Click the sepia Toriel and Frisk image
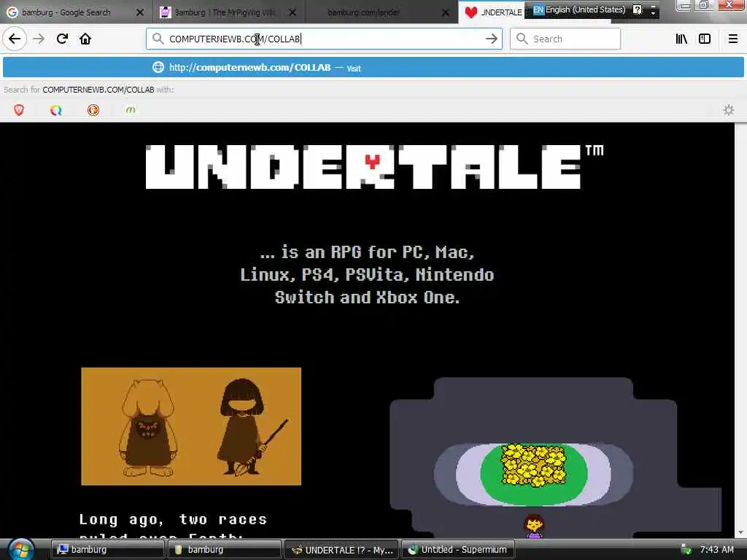Screen dimensions: 747x560 click(191, 426)
